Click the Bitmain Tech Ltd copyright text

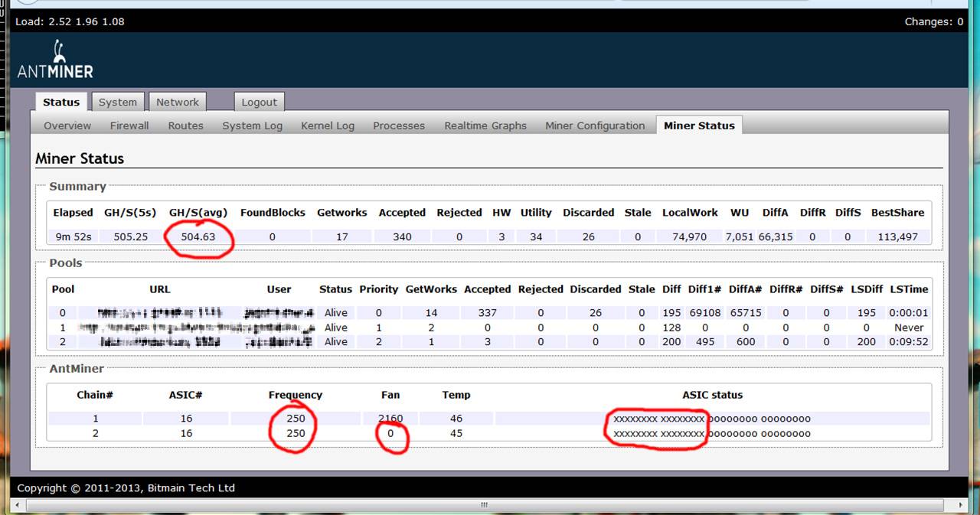(126, 487)
